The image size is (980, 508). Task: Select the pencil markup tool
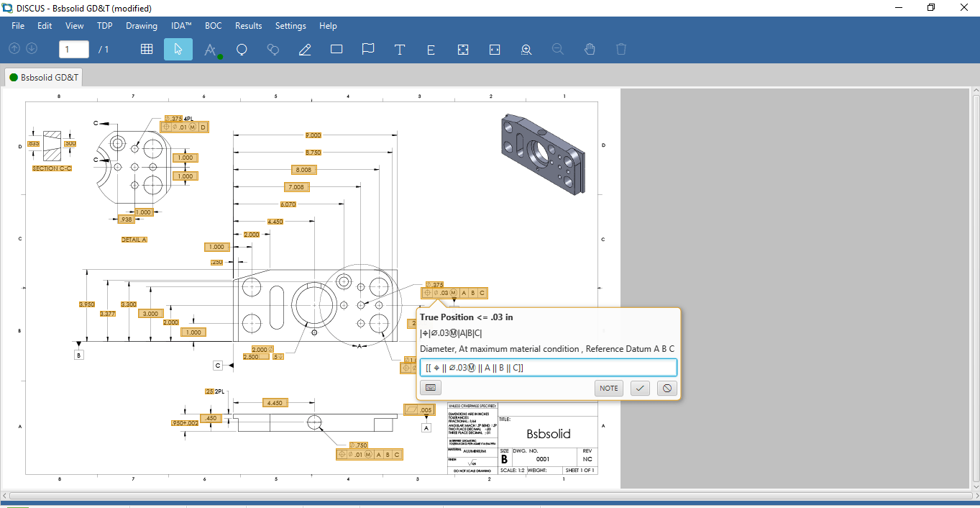(304, 49)
